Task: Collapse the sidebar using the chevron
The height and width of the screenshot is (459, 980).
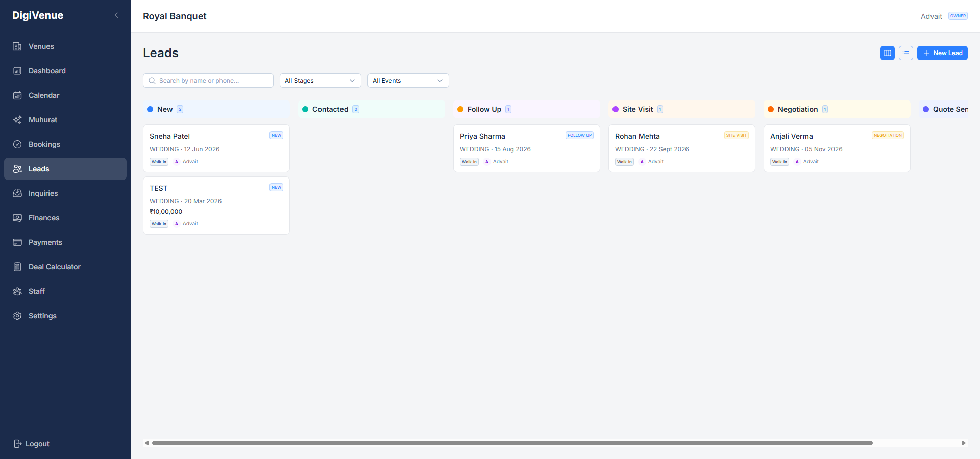Action: click(x=116, y=15)
